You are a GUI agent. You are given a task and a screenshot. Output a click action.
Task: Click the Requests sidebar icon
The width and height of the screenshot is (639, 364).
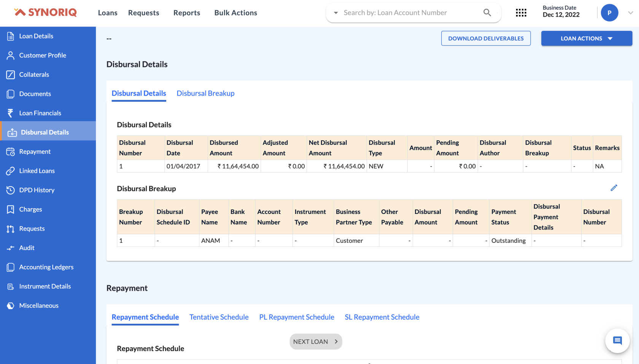(x=11, y=229)
